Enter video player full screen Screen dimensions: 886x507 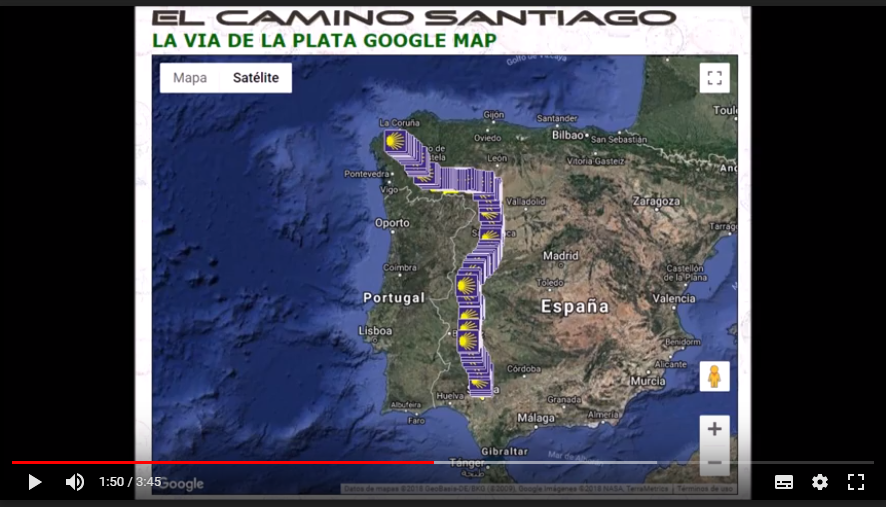pyautogui.click(x=856, y=482)
